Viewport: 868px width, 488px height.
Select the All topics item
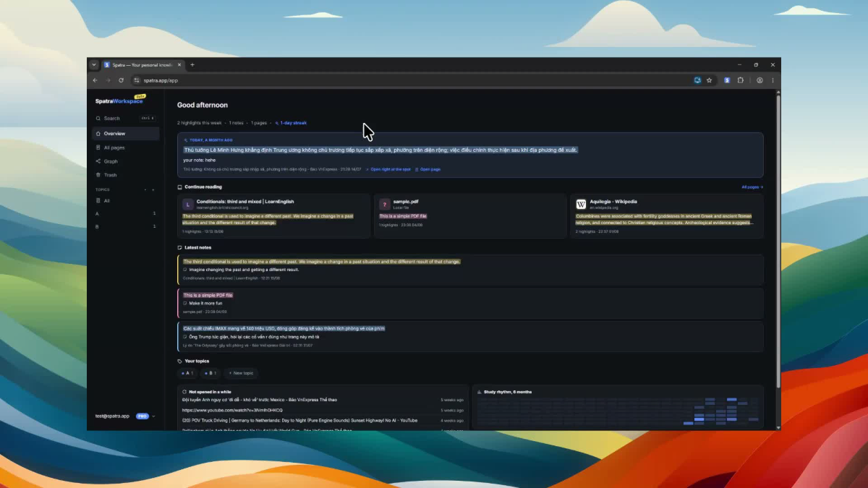click(125, 201)
